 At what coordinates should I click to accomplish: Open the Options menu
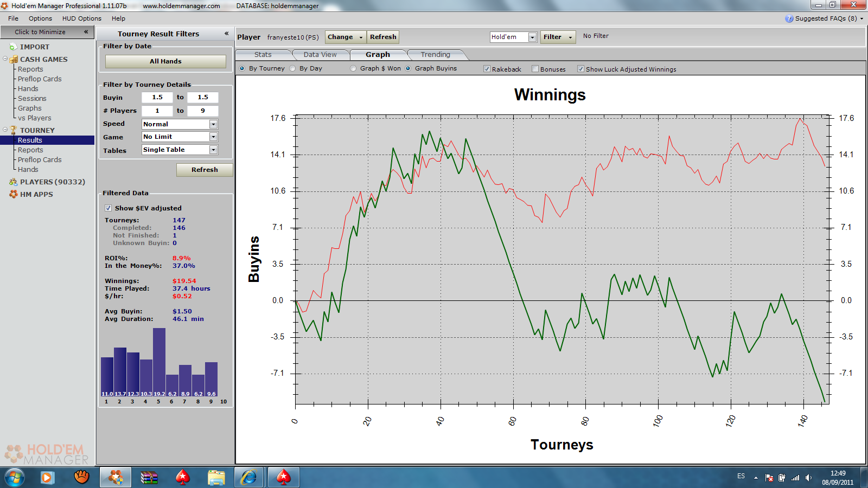click(40, 18)
